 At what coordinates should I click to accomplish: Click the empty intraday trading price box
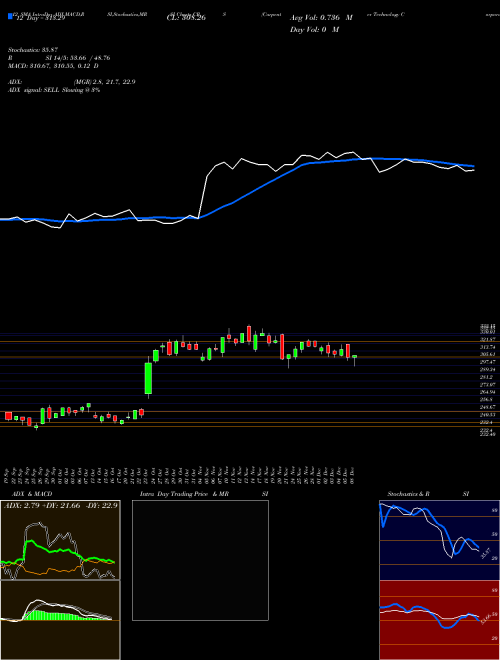point(200,560)
